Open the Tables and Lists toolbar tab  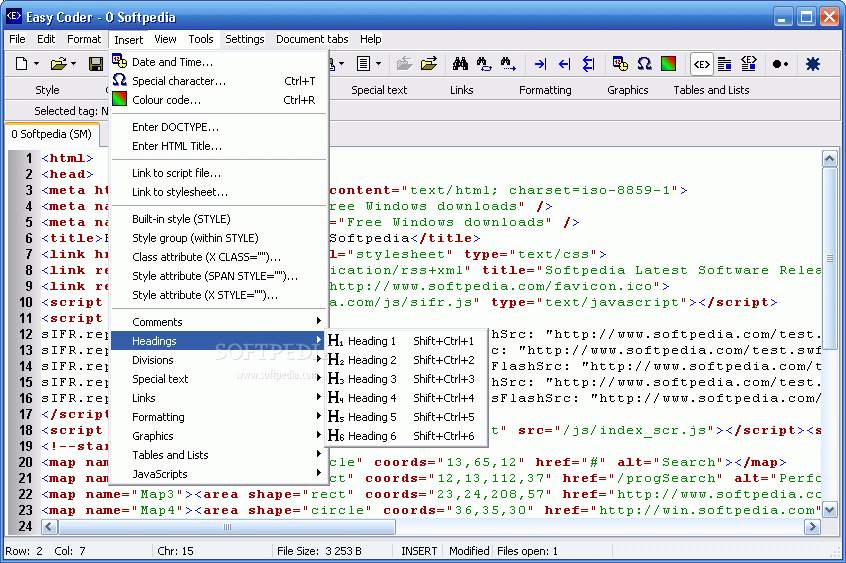tap(711, 90)
